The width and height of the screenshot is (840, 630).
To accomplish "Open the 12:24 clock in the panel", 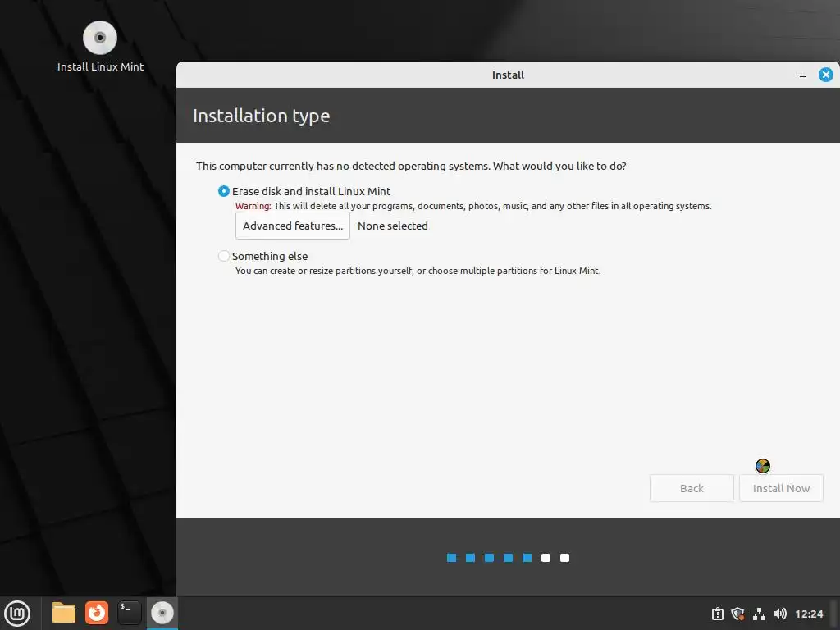I will click(x=809, y=614).
